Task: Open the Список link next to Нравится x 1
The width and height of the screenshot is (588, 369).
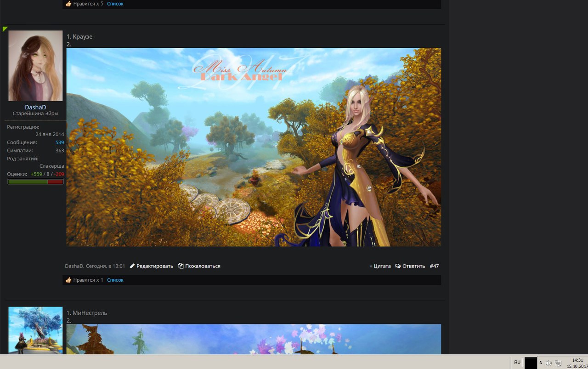Action: 115,280
